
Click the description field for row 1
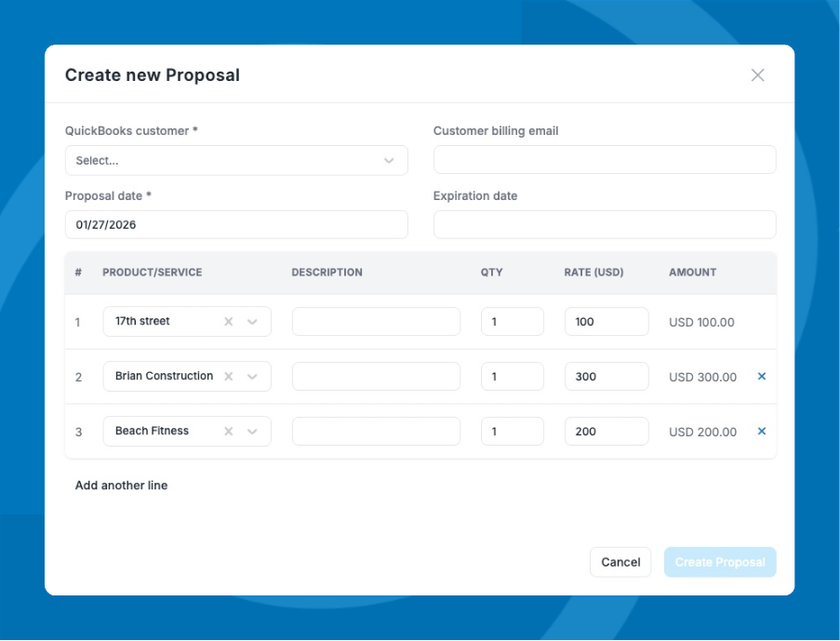coord(376,322)
